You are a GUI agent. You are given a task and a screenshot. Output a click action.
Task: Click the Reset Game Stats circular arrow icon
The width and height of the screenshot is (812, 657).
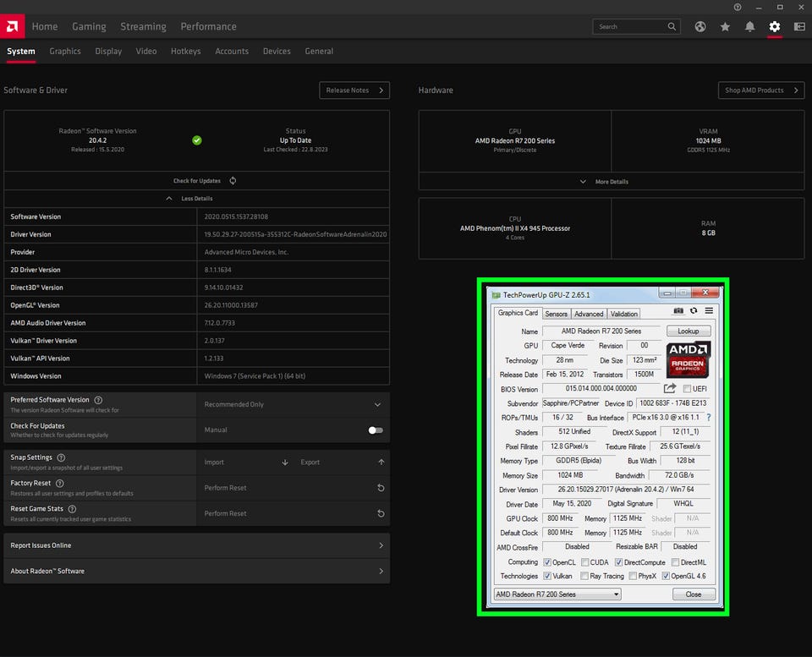381,513
